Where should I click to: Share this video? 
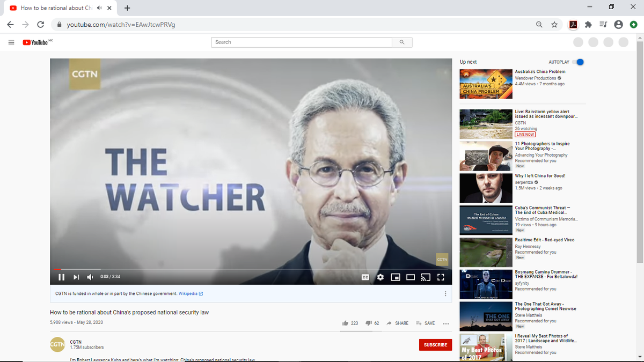point(398,323)
